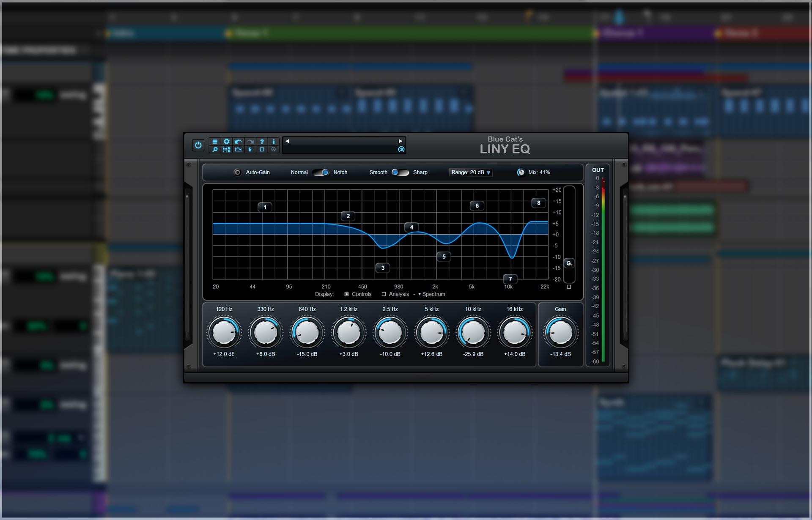This screenshot has height=520, width=812.
Task: Click the +12.6 dB value text
Action: [x=431, y=354]
